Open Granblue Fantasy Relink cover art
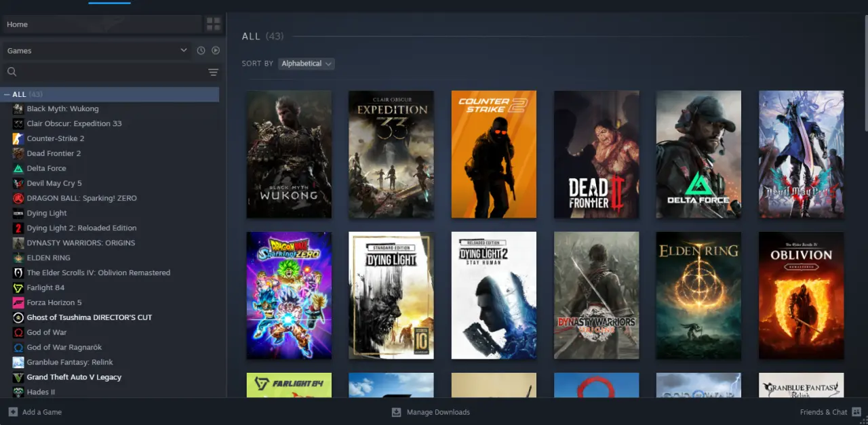 [x=802, y=385]
